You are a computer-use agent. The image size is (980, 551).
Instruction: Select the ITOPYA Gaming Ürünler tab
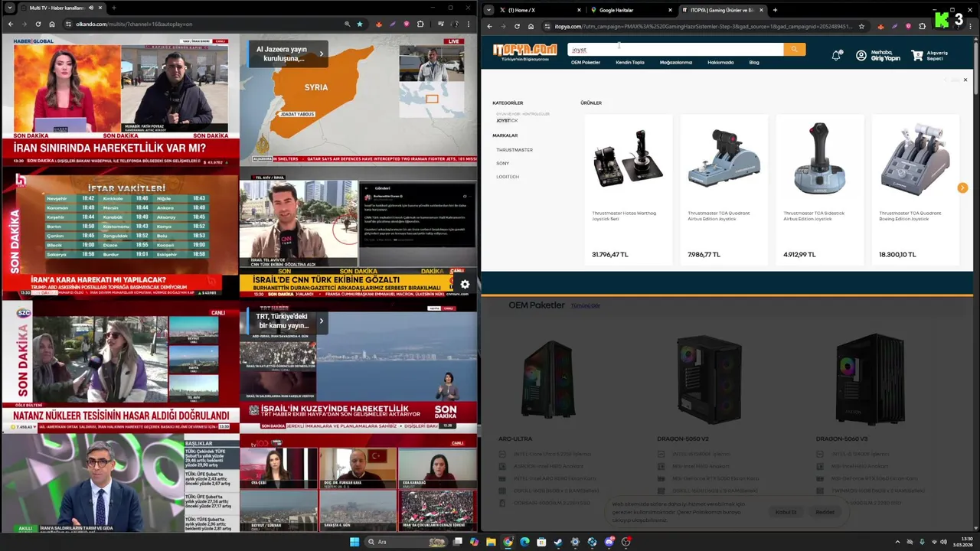(723, 10)
